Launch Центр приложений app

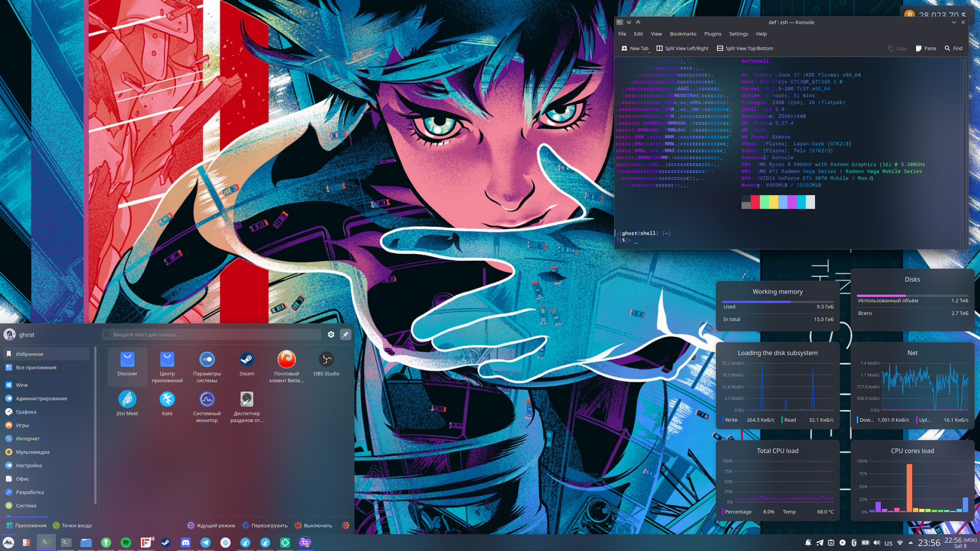point(167,366)
